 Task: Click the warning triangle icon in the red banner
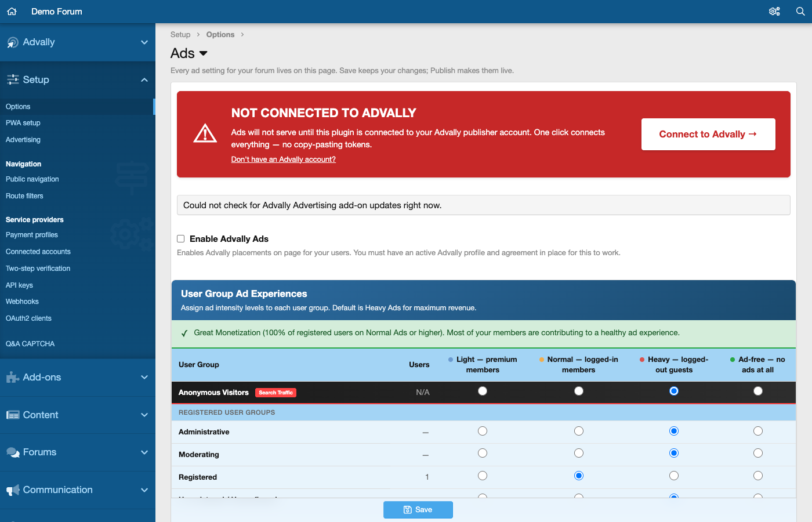pyautogui.click(x=205, y=134)
